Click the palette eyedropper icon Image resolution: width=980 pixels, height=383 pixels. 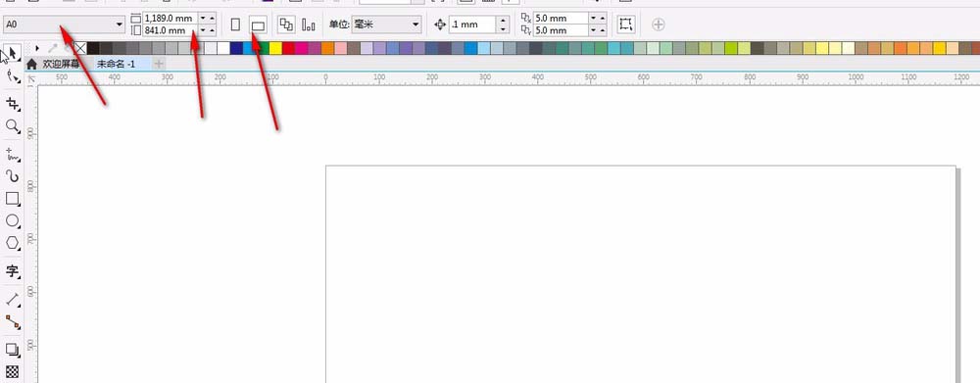(x=53, y=48)
